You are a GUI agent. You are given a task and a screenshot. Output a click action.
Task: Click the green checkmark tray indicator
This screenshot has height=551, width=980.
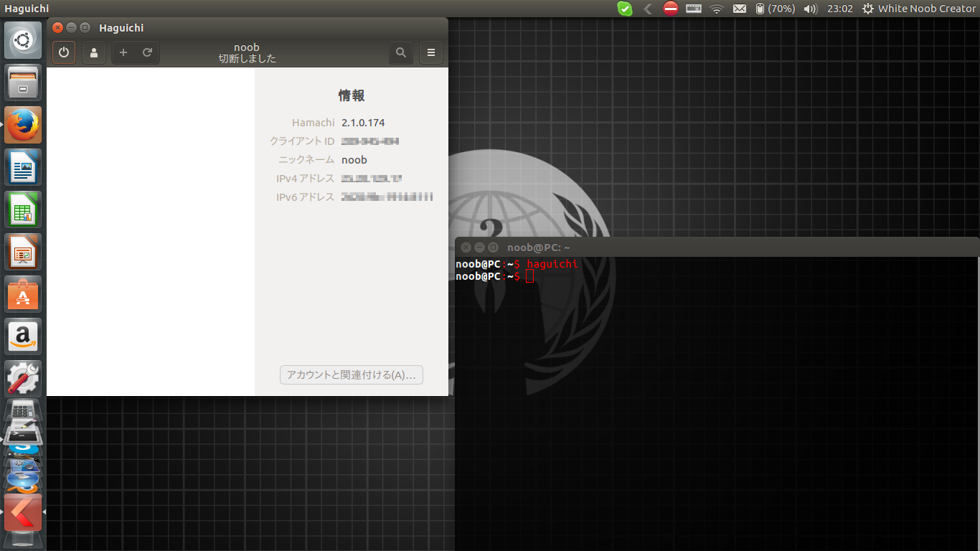pos(625,9)
